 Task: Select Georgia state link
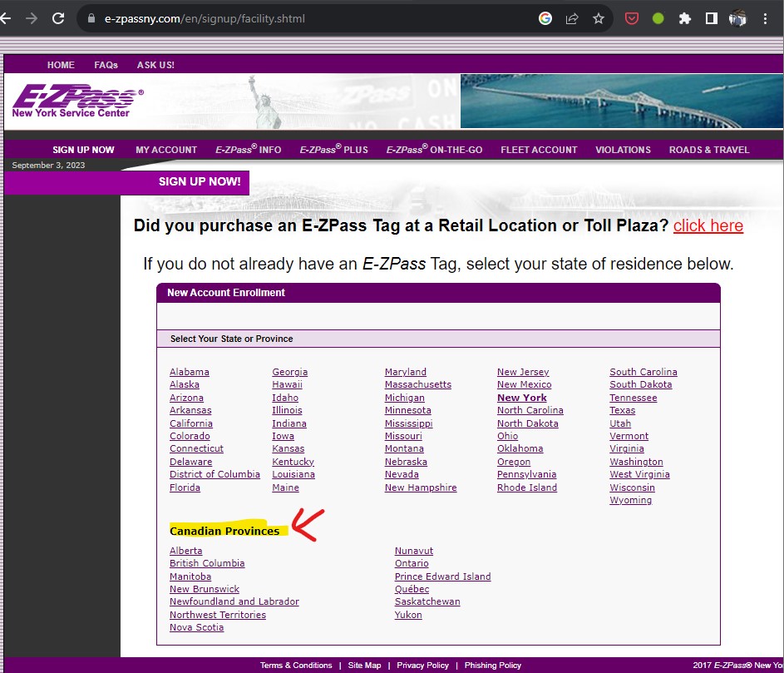[x=290, y=372]
